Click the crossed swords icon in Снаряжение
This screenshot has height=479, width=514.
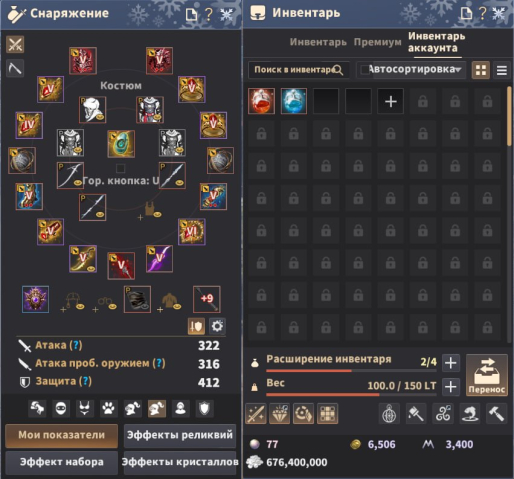(x=15, y=44)
